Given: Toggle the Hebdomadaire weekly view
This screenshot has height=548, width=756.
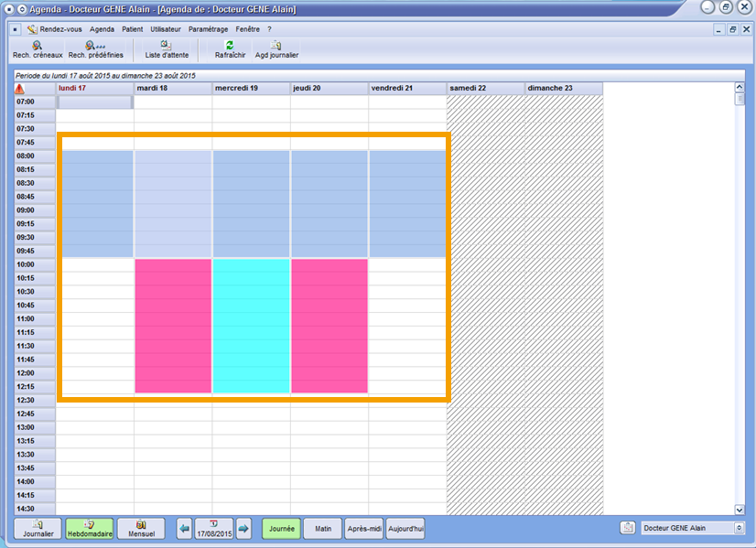Looking at the screenshot, I should (x=90, y=529).
